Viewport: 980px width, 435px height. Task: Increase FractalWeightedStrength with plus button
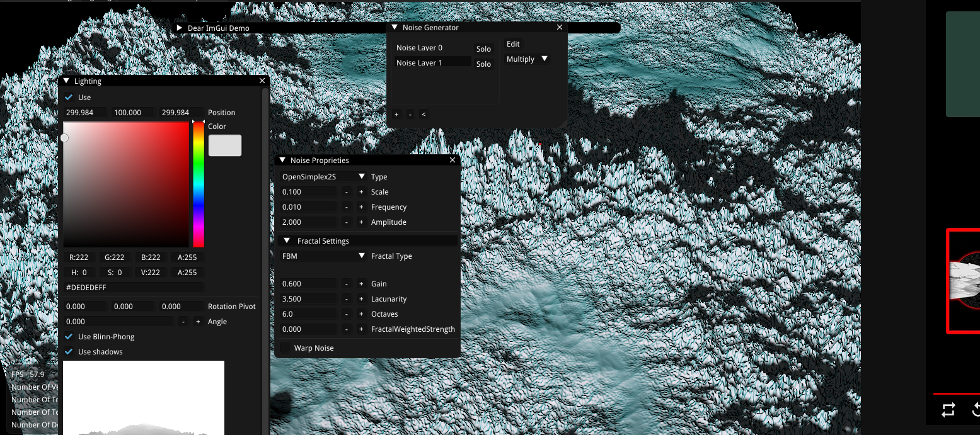coord(361,329)
